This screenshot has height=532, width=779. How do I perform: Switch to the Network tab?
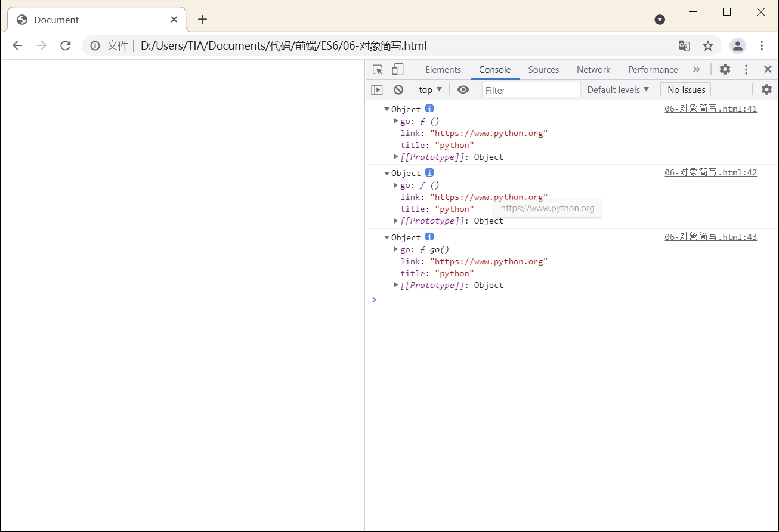coord(593,69)
